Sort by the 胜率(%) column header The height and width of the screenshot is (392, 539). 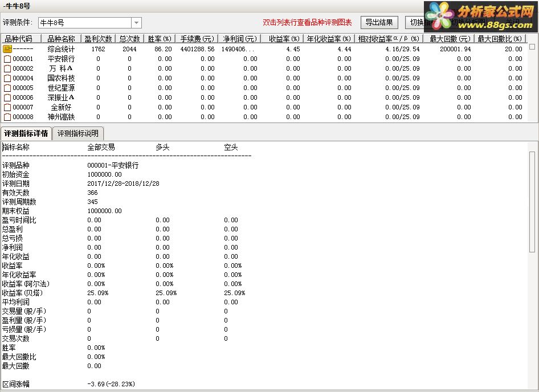pos(160,39)
